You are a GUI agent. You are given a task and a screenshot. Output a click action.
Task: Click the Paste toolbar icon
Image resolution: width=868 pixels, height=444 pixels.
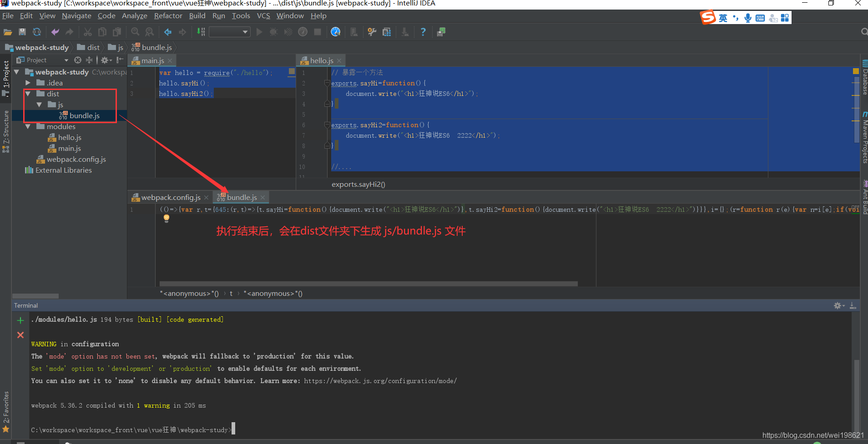117,32
